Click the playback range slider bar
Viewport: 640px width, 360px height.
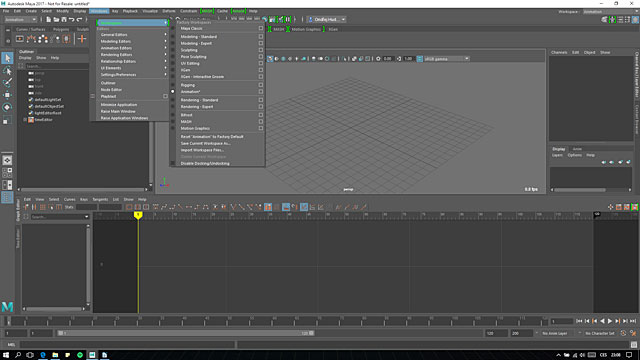pos(186,333)
